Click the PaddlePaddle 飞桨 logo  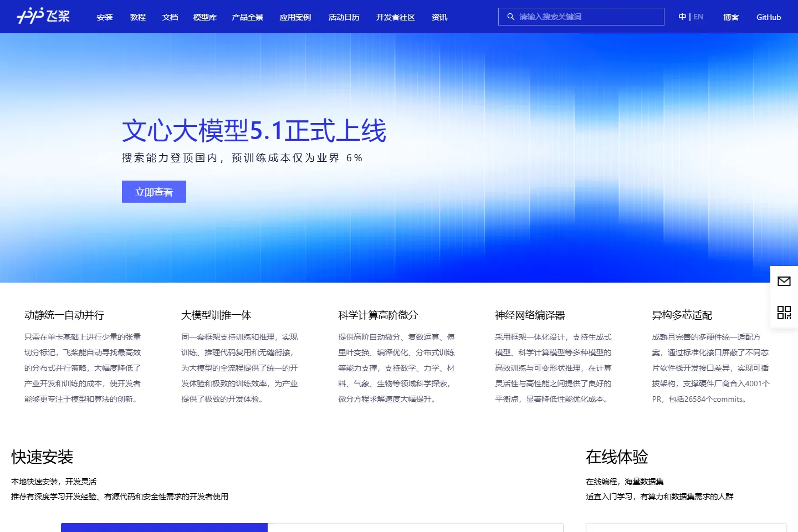43,16
